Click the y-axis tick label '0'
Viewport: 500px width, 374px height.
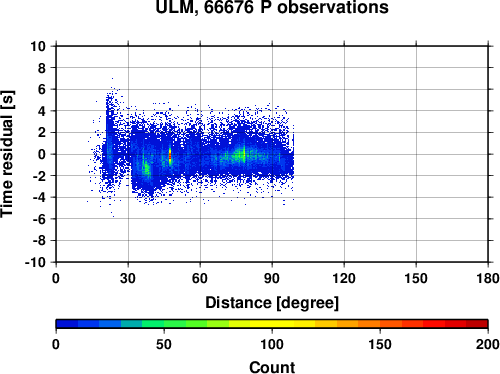pos(42,154)
